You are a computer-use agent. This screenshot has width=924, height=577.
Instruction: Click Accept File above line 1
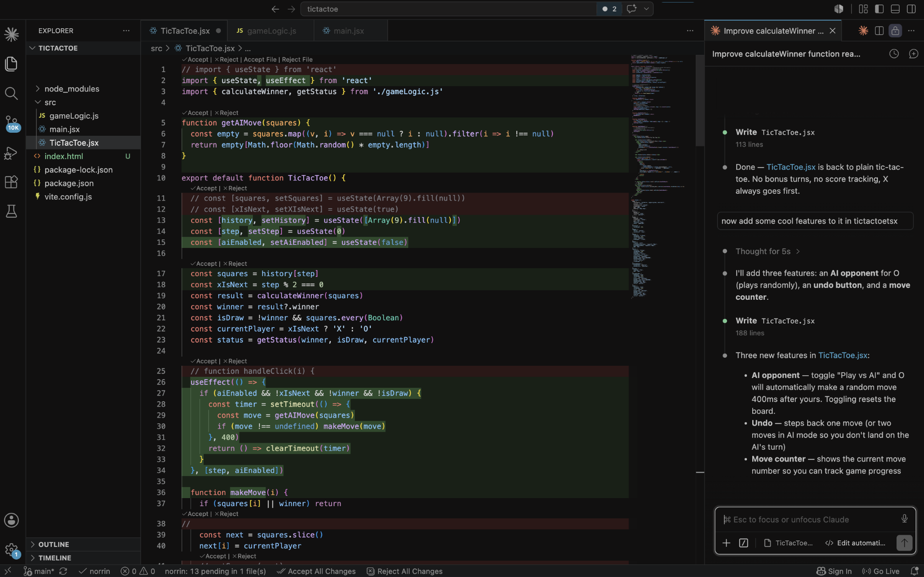pyautogui.click(x=260, y=59)
